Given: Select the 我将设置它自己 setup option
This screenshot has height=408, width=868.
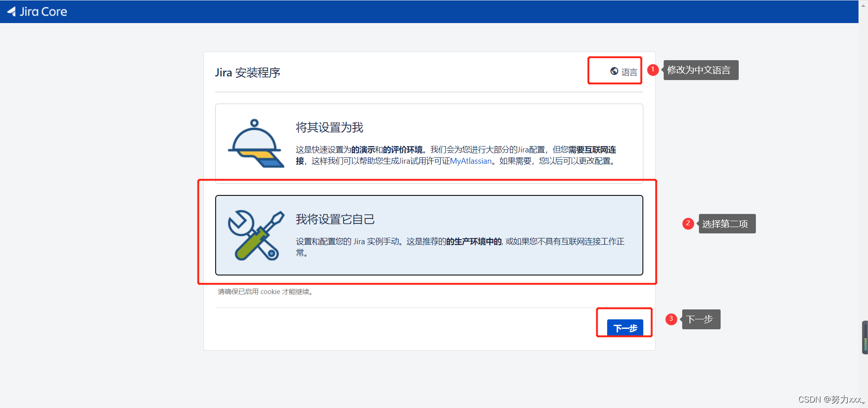Looking at the screenshot, I should [429, 235].
